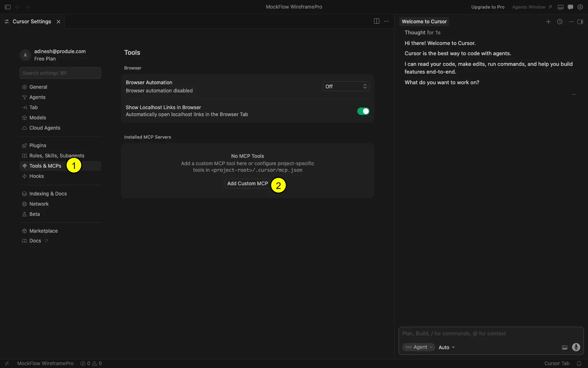
Task: Open settings gear icon in title bar
Action: coord(580,7)
